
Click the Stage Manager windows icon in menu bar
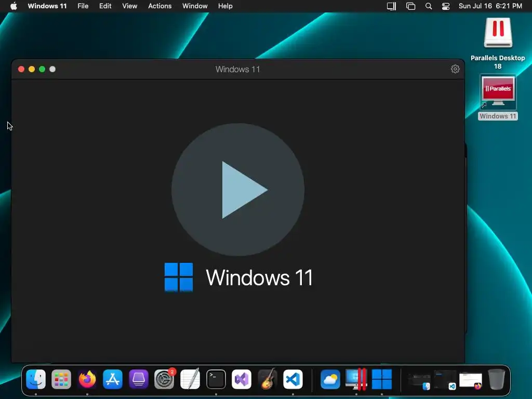[410, 6]
